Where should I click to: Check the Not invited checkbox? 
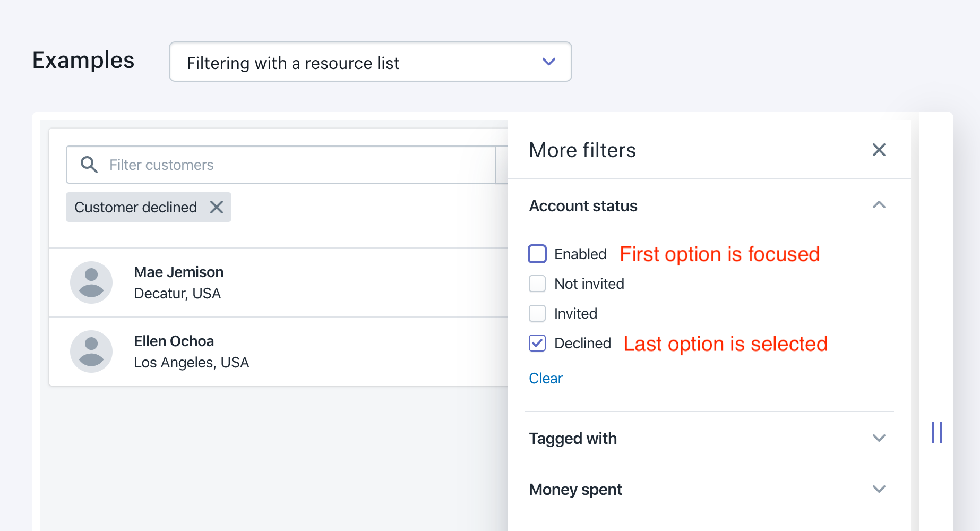[537, 284]
